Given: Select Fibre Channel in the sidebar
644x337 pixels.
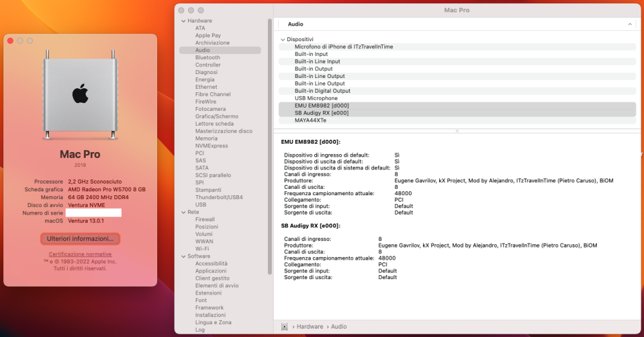Looking at the screenshot, I should (x=213, y=95).
